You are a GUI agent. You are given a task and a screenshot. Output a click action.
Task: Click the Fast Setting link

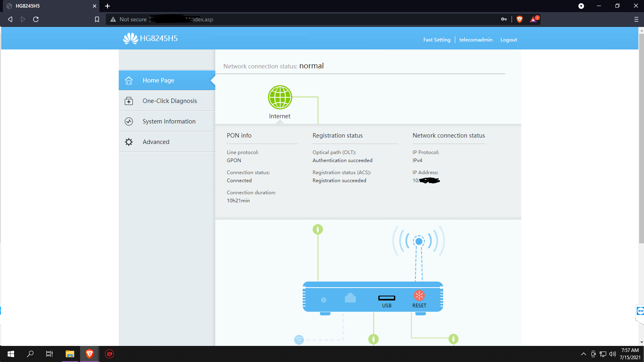pos(437,40)
